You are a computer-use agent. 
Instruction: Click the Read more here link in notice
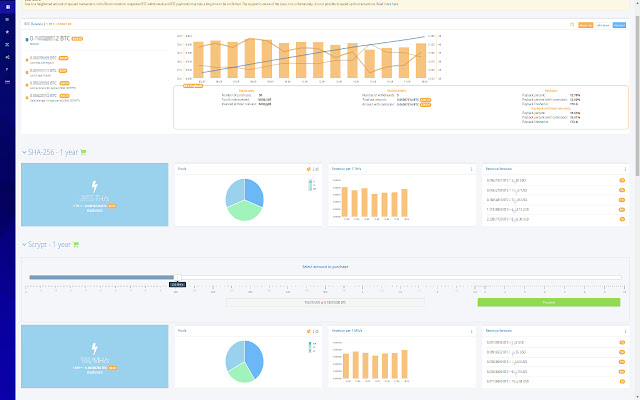pos(387,4)
